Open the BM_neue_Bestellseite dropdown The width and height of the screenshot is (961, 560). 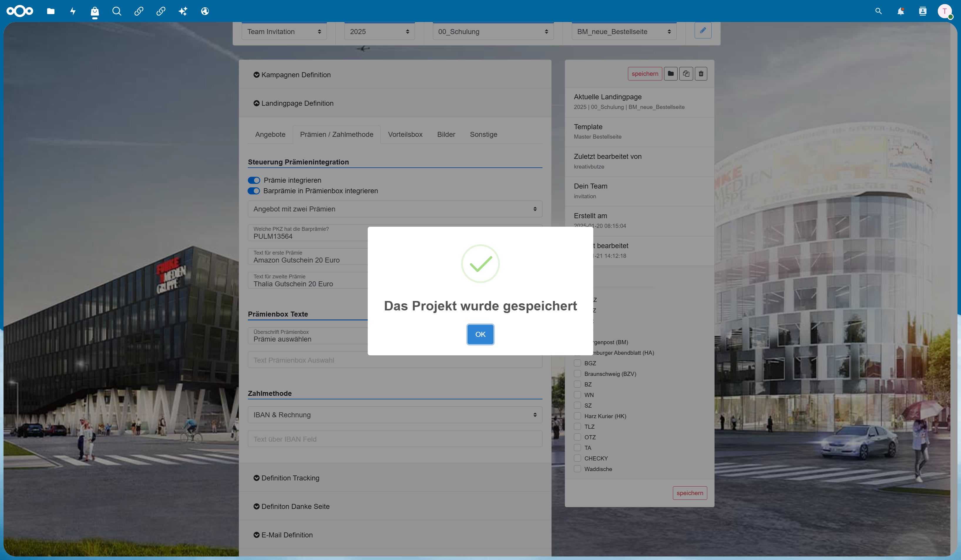coord(624,32)
